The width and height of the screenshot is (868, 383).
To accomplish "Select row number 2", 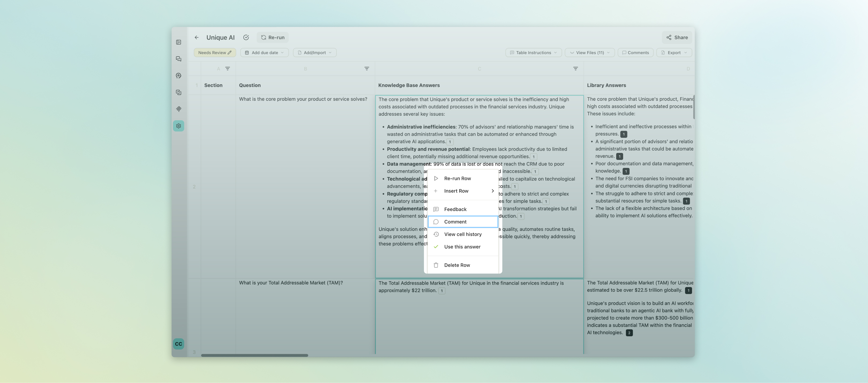I will (x=194, y=187).
